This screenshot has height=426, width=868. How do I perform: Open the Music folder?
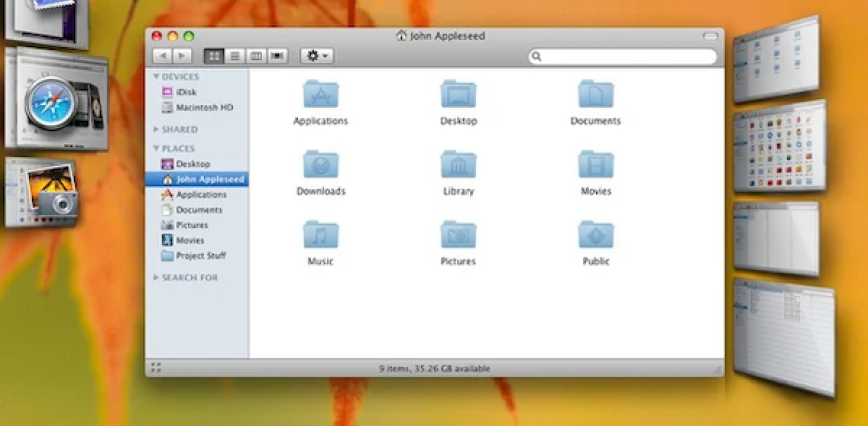coord(321,235)
